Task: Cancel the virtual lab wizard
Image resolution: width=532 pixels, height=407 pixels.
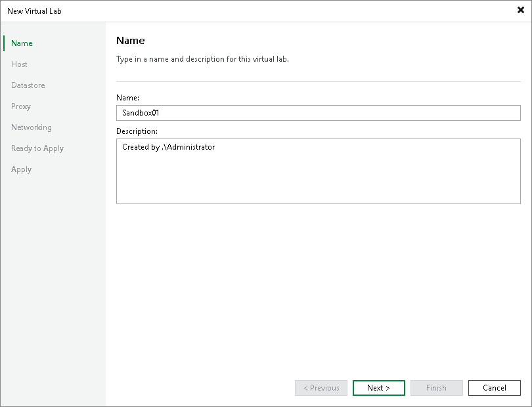Action: [x=495, y=388]
